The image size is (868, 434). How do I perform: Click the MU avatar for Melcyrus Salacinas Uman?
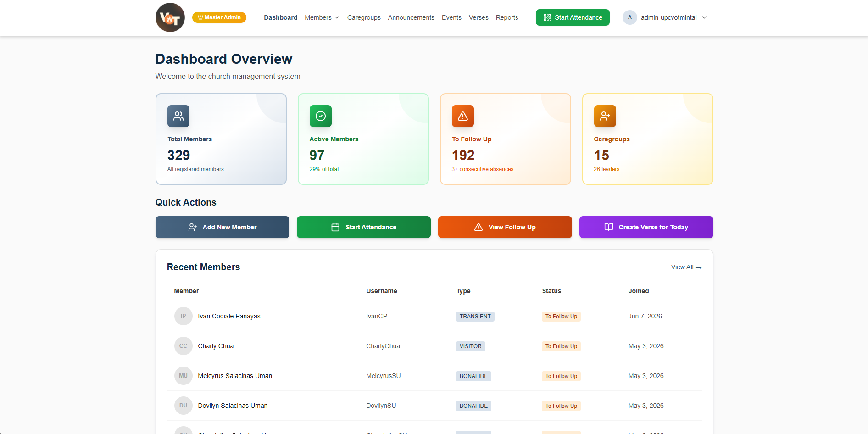pos(184,376)
